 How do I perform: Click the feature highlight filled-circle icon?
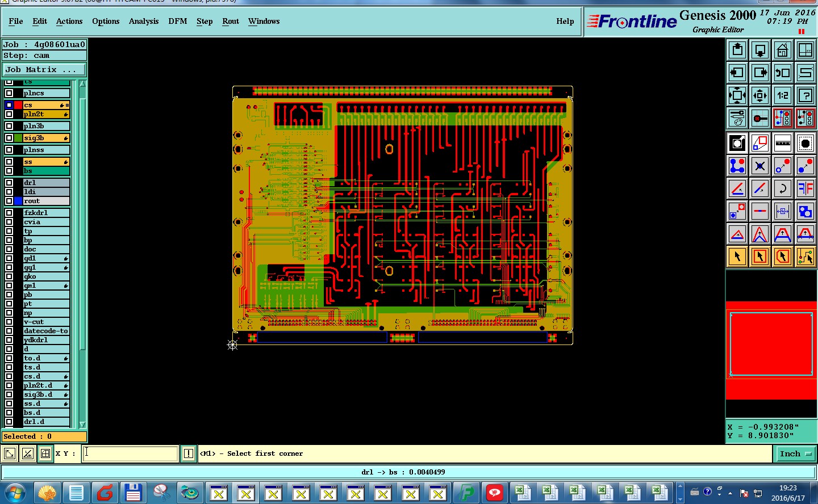click(806, 143)
